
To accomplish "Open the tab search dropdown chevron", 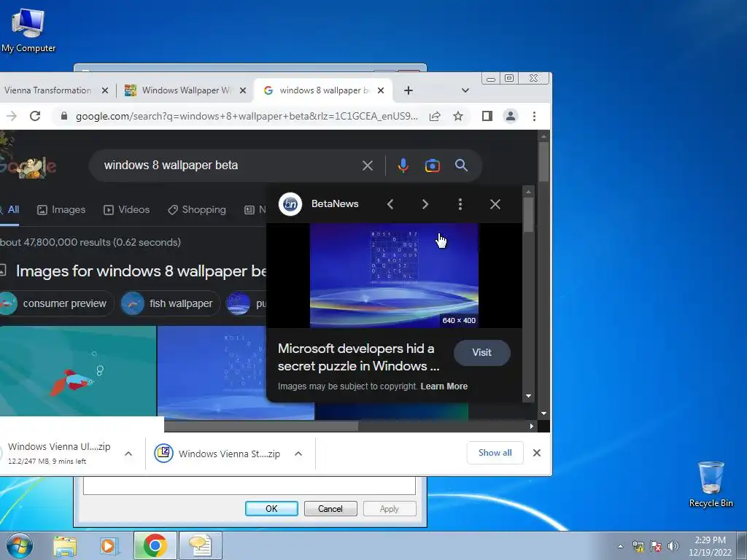I will [465, 90].
